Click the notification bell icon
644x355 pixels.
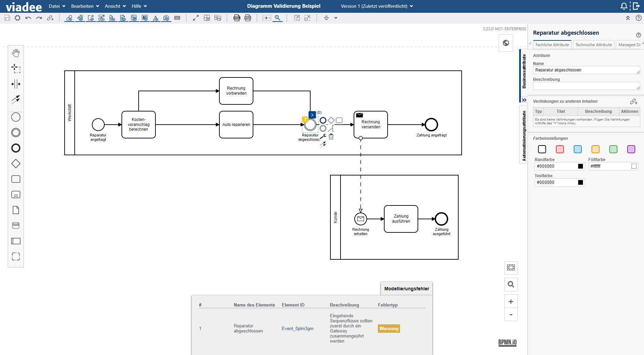click(x=624, y=6)
